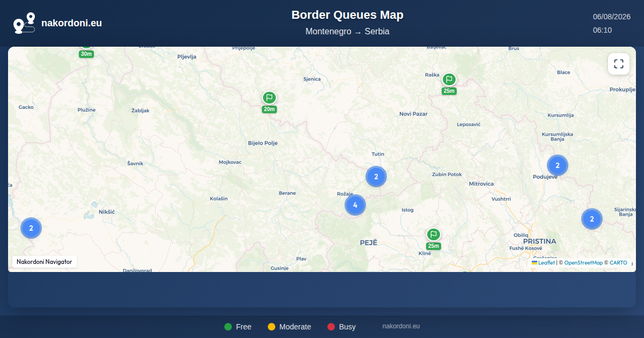
Task: Expand cluster of 2 near Tutin
Action: (376, 177)
